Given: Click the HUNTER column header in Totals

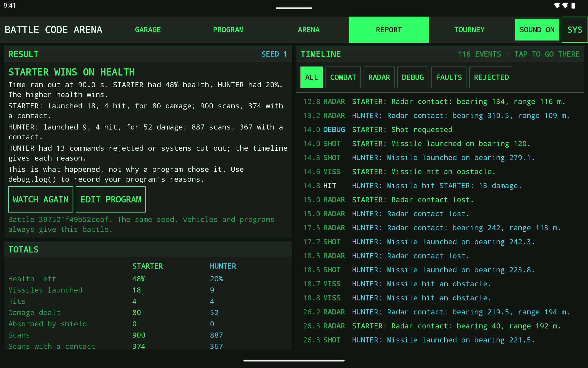Looking at the screenshot, I should pyautogui.click(x=223, y=266).
